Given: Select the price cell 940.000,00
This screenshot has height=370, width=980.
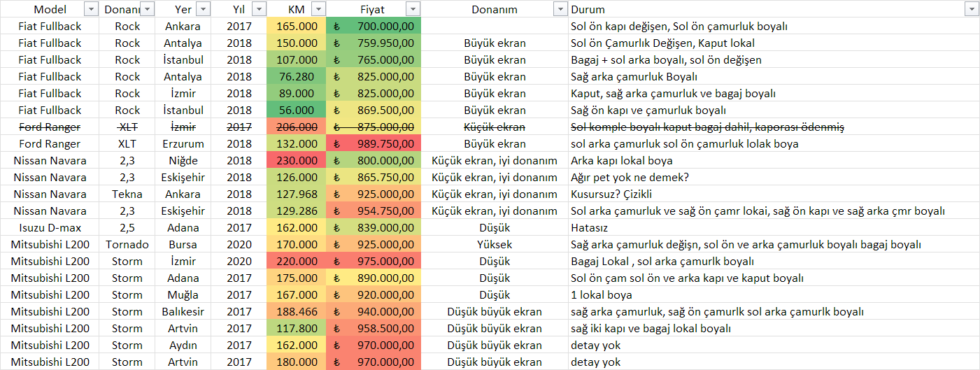Looking at the screenshot, I should click(374, 311).
